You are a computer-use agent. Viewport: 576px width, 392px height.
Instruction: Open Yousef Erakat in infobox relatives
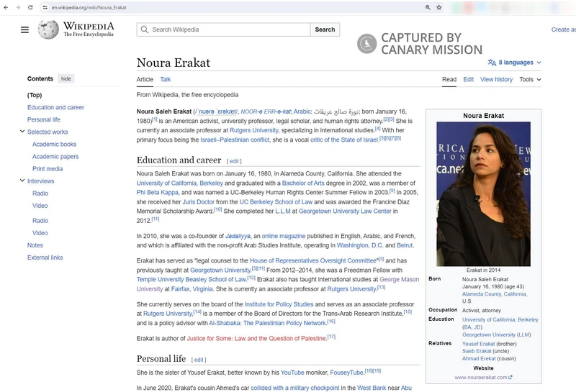[478, 344]
